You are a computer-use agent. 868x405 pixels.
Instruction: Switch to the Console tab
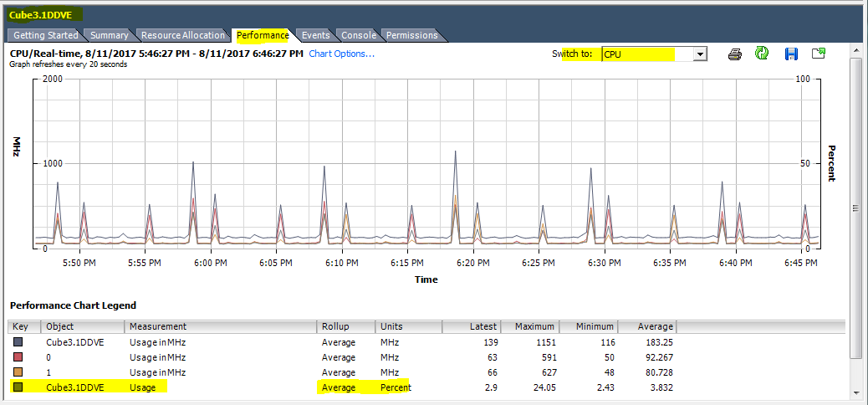pos(358,35)
